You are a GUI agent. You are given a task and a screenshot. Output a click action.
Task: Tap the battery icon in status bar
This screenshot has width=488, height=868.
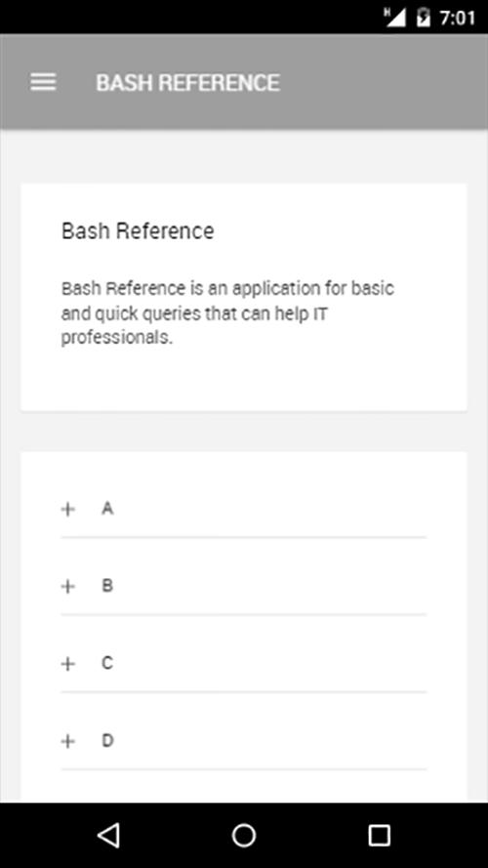click(424, 18)
